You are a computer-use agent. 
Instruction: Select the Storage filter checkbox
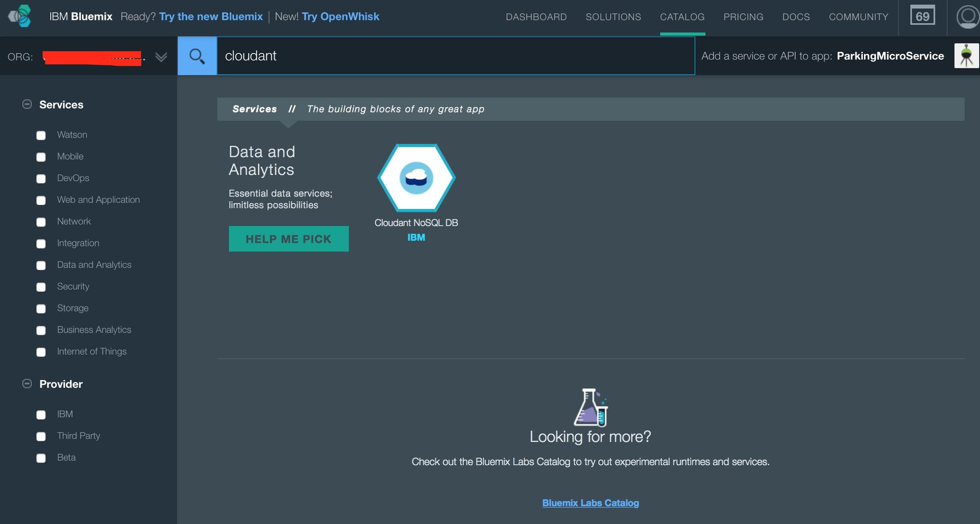[x=41, y=309]
